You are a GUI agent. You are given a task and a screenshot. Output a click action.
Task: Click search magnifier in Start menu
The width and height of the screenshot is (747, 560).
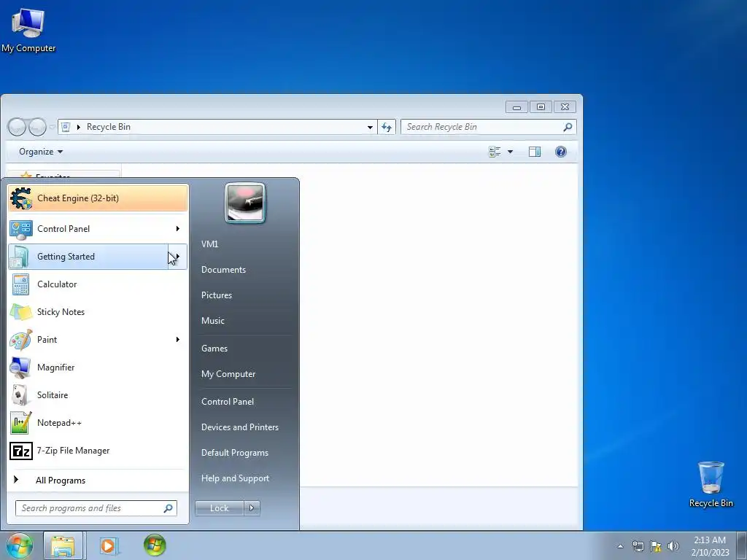tap(169, 508)
